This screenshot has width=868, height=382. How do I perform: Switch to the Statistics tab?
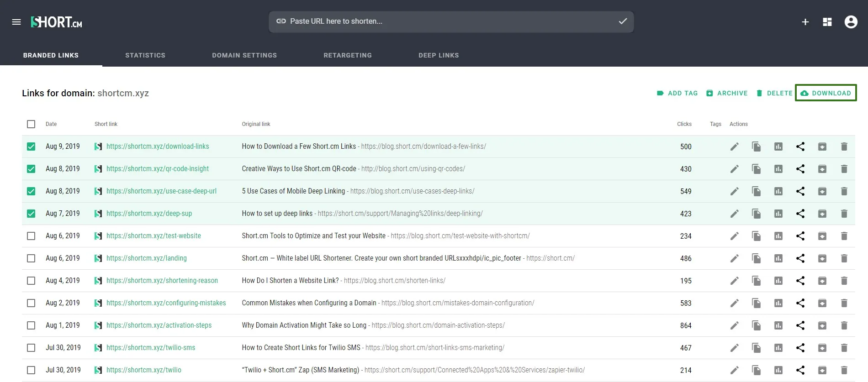click(145, 55)
